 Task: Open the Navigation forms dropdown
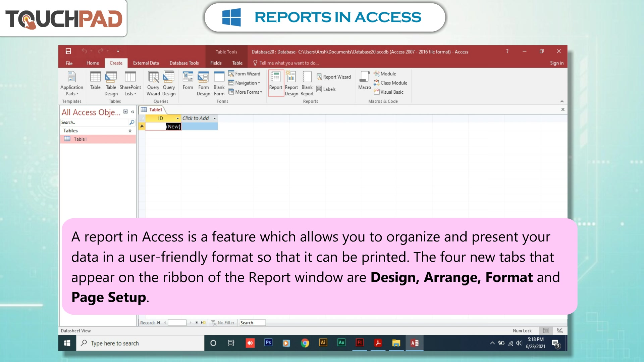pos(244,83)
